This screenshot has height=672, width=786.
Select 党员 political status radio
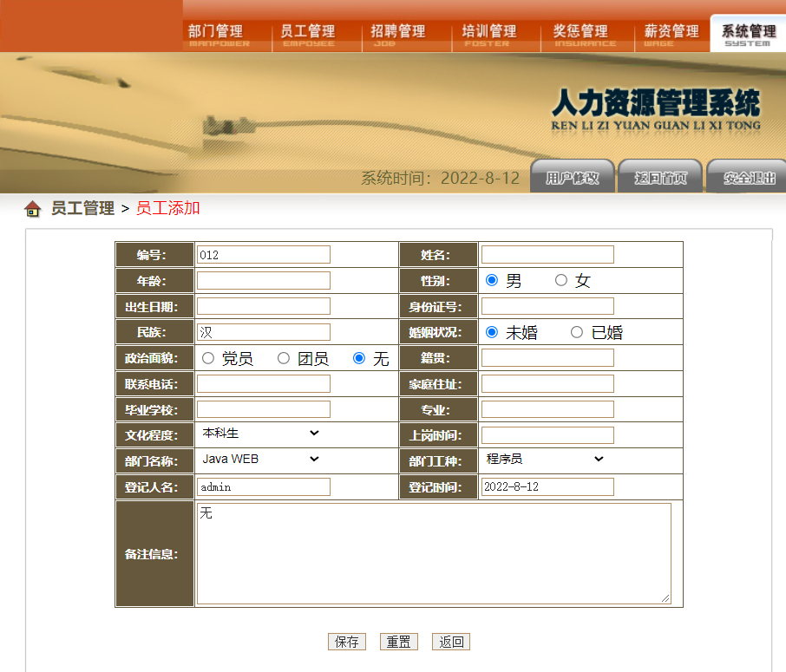coord(208,358)
